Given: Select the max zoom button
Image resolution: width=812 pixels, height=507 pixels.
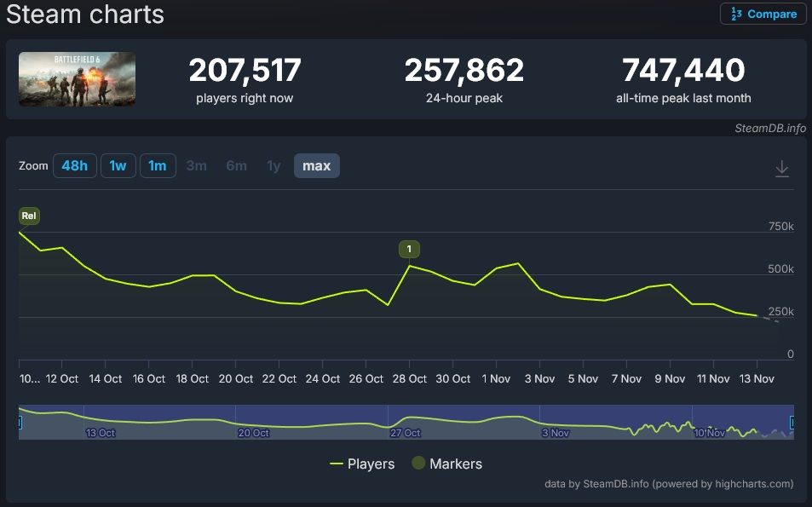Looking at the screenshot, I should tap(316, 165).
